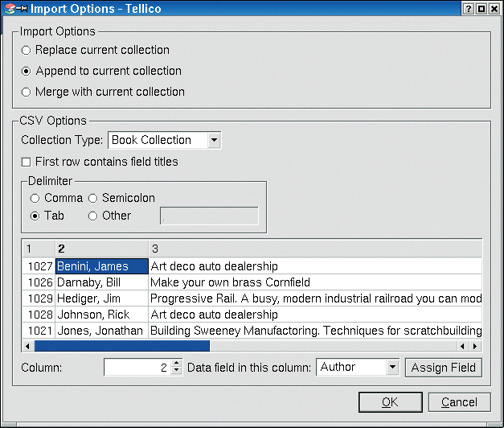This screenshot has width=504, height=428.
Task: Confirm import with OK button
Action: point(390,402)
